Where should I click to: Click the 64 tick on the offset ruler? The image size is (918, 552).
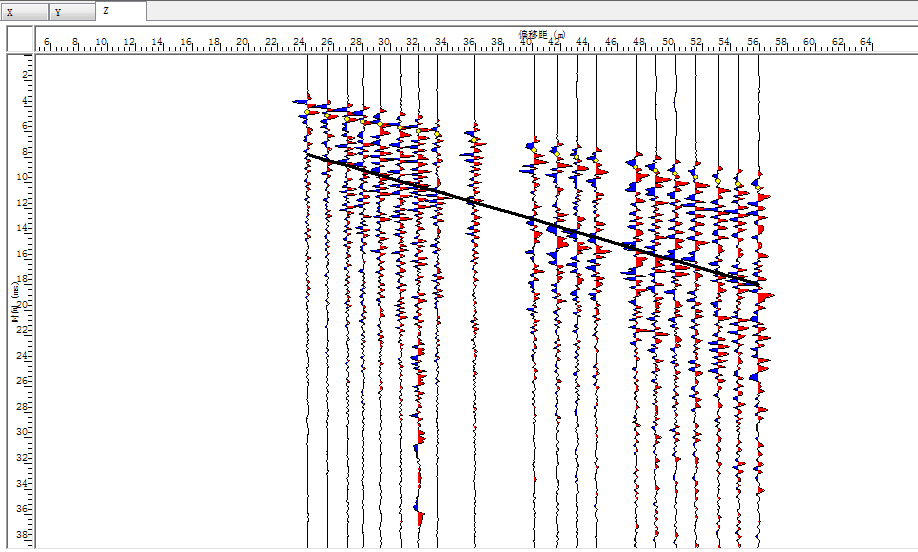click(x=866, y=43)
